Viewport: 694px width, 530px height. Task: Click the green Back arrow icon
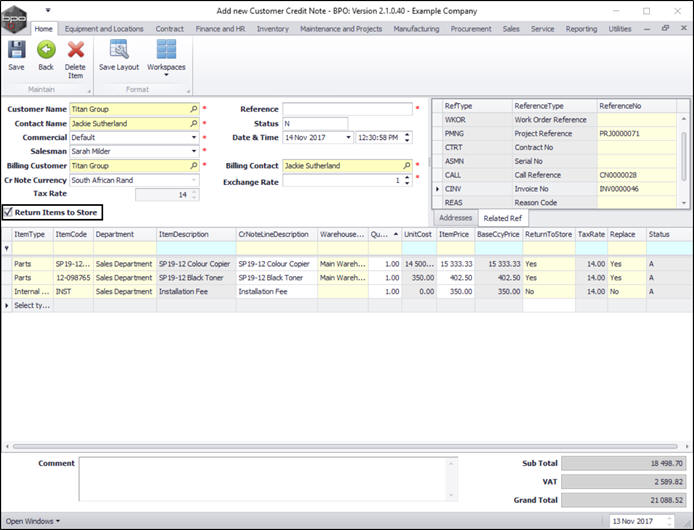point(46,49)
